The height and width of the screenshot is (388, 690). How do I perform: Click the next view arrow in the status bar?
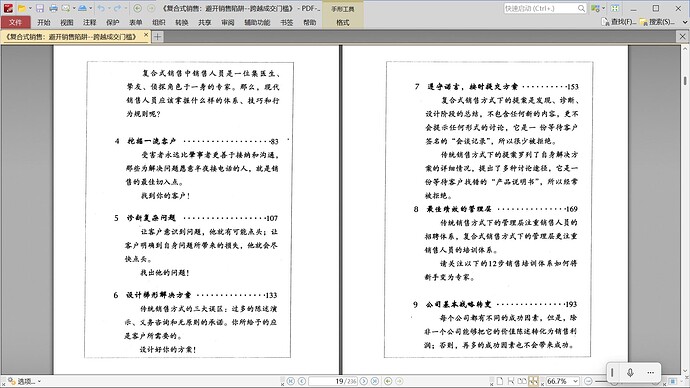pos(399,381)
